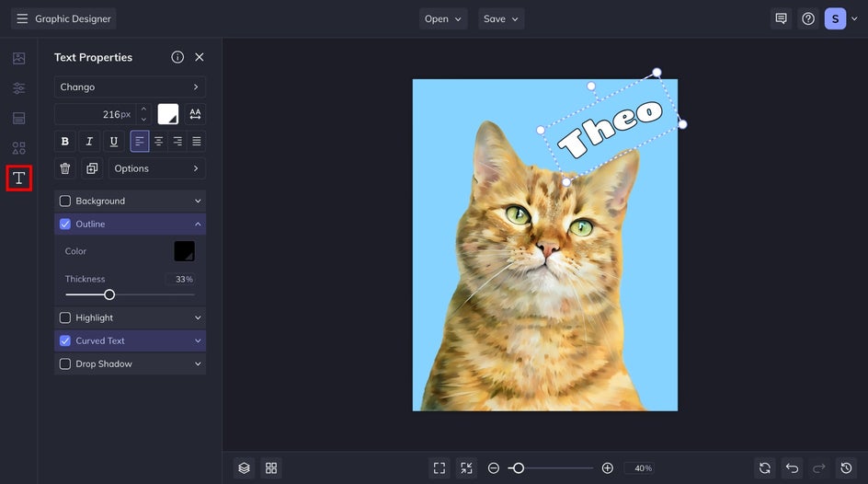This screenshot has width=868, height=484.
Task: Expand the account menu chevron
Action: [854, 18]
